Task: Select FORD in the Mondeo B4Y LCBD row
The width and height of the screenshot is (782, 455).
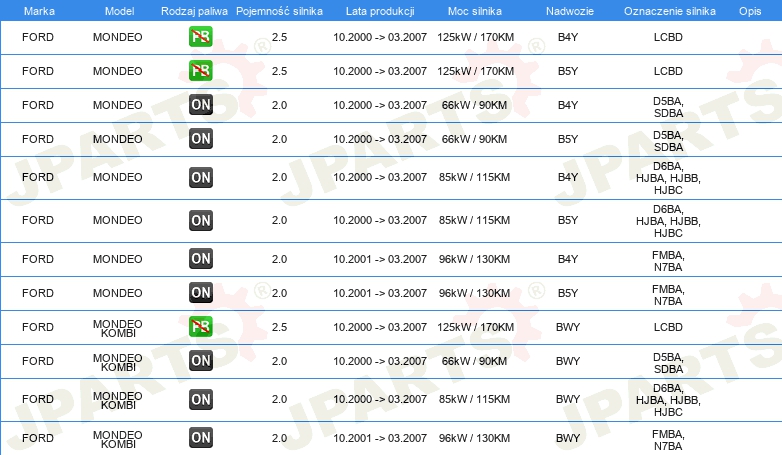Action: (x=38, y=37)
